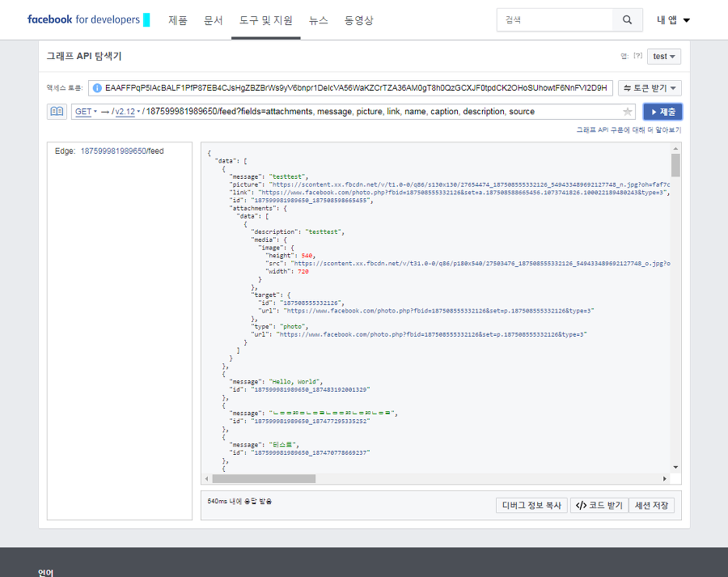Click the "testtest" message value

(288, 176)
